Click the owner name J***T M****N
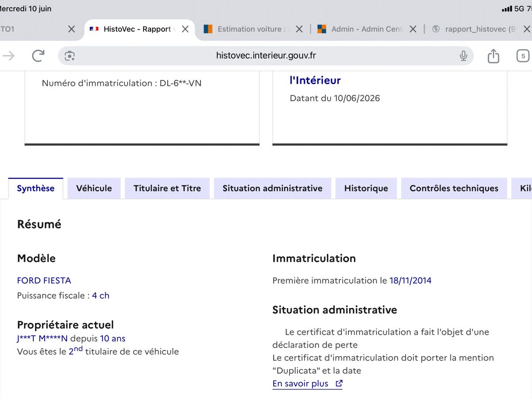The height and width of the screenshot is (399, 532). click(x=42, y=339)
